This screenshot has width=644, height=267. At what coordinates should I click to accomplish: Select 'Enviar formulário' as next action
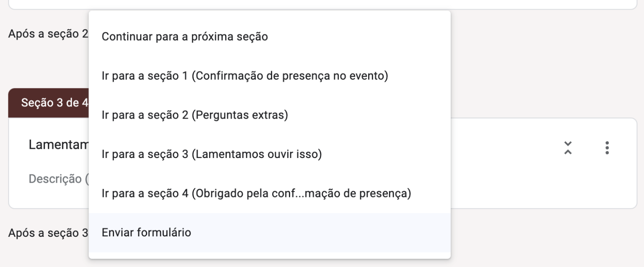pyautogui.click(x=147, y=231)
